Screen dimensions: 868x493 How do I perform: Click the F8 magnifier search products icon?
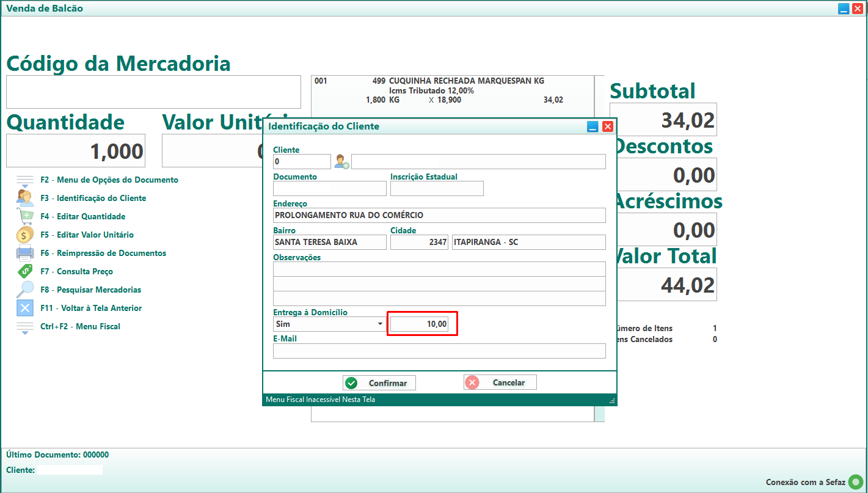click(x=25, y=290)
